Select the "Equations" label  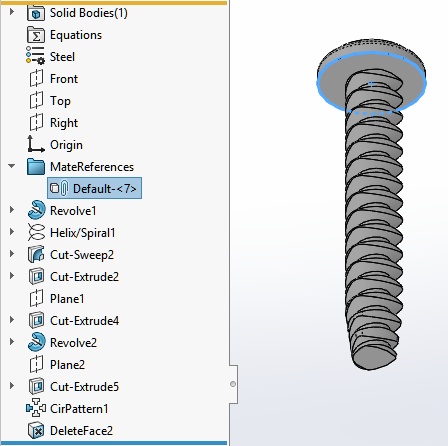(x=76, y=35)
